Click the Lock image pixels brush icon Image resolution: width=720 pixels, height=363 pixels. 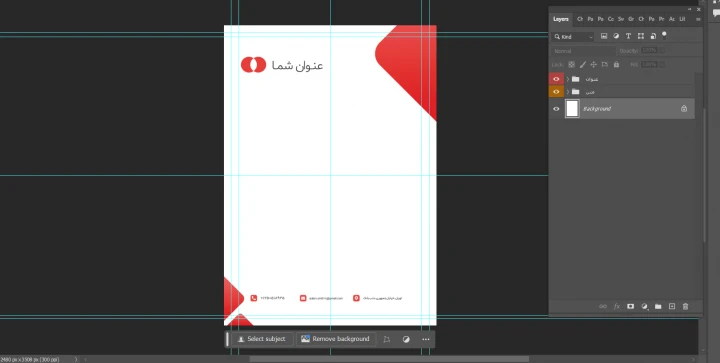583,65
